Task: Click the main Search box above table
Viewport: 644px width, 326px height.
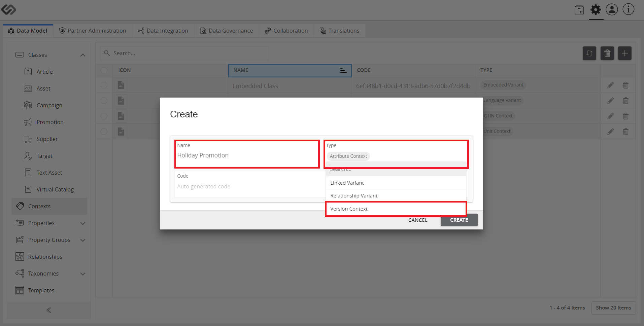Action: coord(184,53)
